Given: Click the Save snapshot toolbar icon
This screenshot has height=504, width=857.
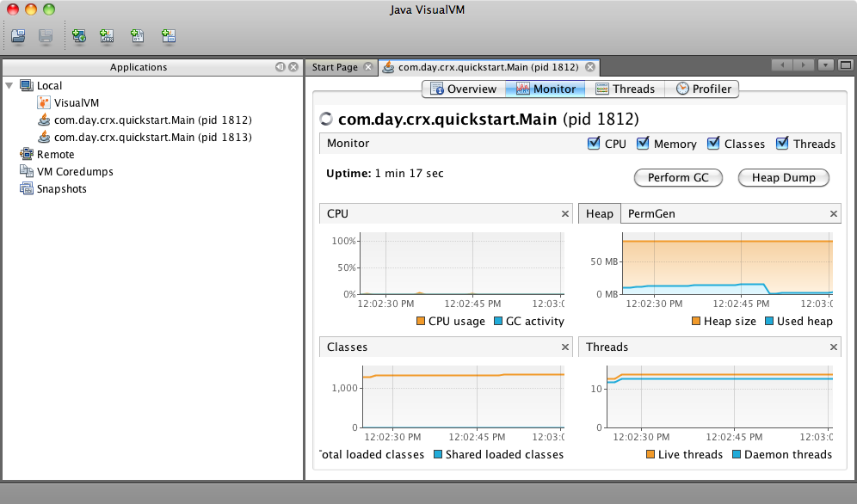Looking at the screenshot, I should tap(46, 36).
